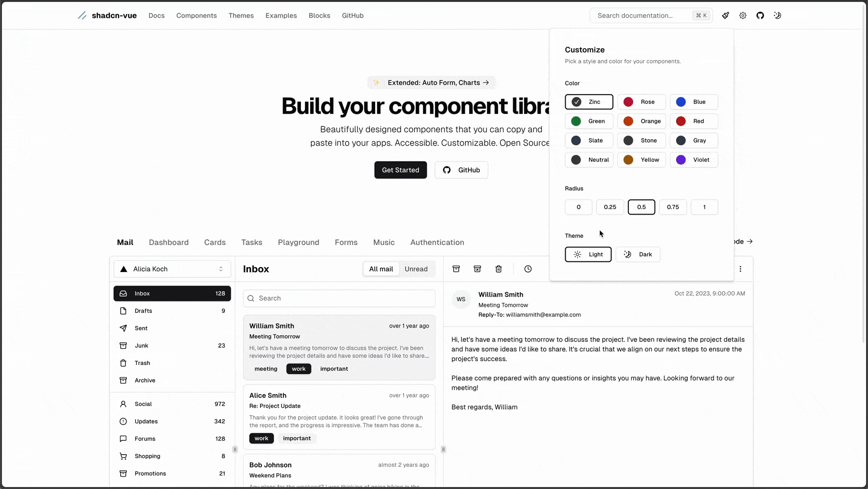Open the three-dot more menu in mail
Image resolution: width=868 pixels, height=489 pixels.
point(740,269)
